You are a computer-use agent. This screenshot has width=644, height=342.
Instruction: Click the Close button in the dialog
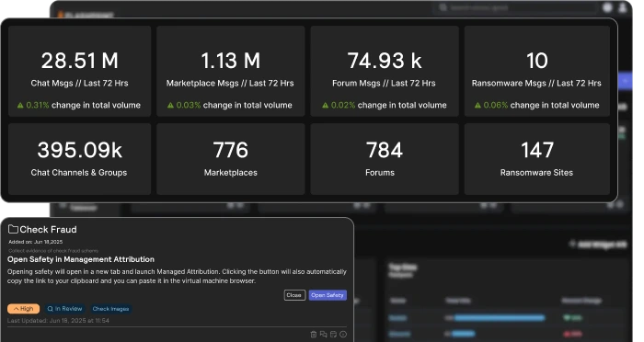(294, 295)
